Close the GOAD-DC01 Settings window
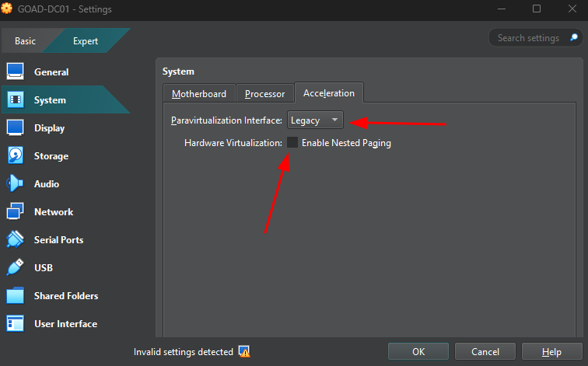The width and height of the screenshot is (588, 366). coord(572,9)
